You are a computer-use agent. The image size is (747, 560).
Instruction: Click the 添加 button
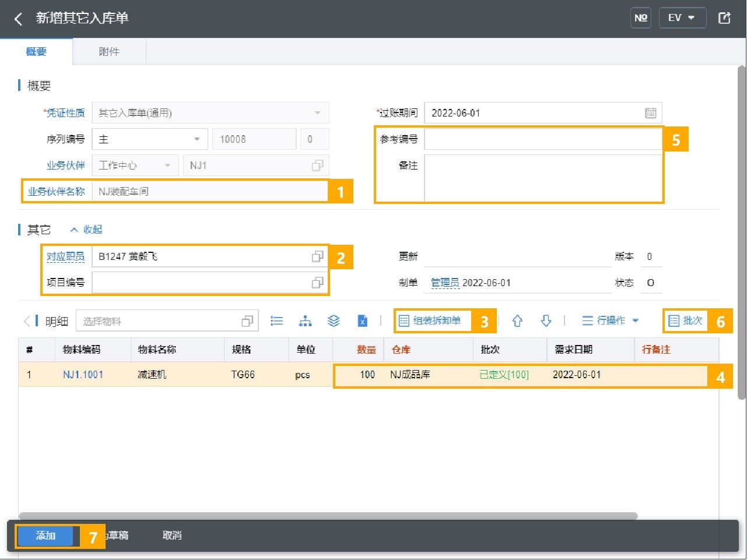[45, 536]
